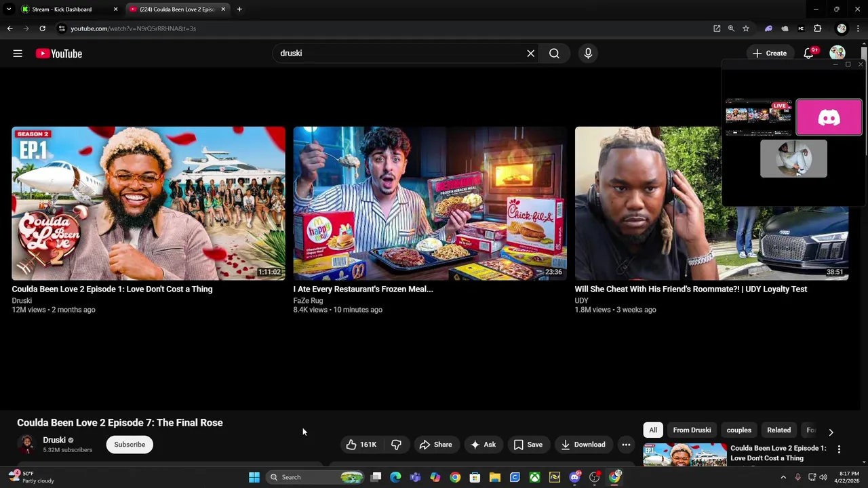This screenshot has height=488, width=868.
Task: Open YouTube notifications bell
Action: (x=809, y=54)
